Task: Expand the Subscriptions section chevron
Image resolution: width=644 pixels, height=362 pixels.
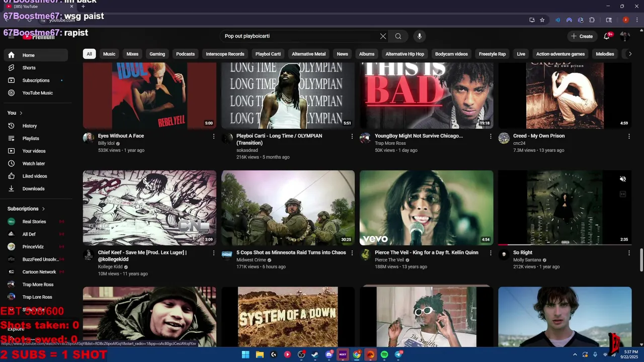Action: 43,209
